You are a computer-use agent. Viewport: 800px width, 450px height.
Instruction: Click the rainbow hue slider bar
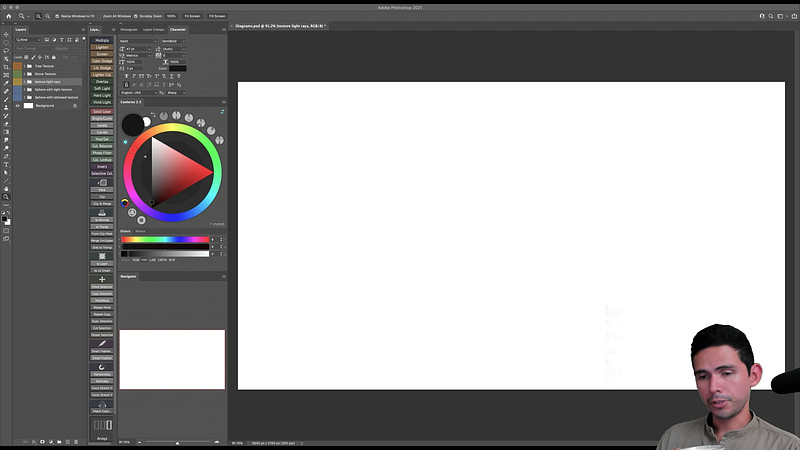[165, 239]
